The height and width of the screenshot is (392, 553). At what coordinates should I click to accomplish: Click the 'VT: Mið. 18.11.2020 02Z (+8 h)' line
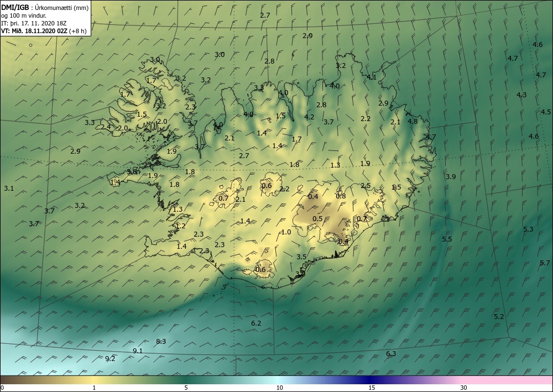pyautogui.click(x=44, y=30)
